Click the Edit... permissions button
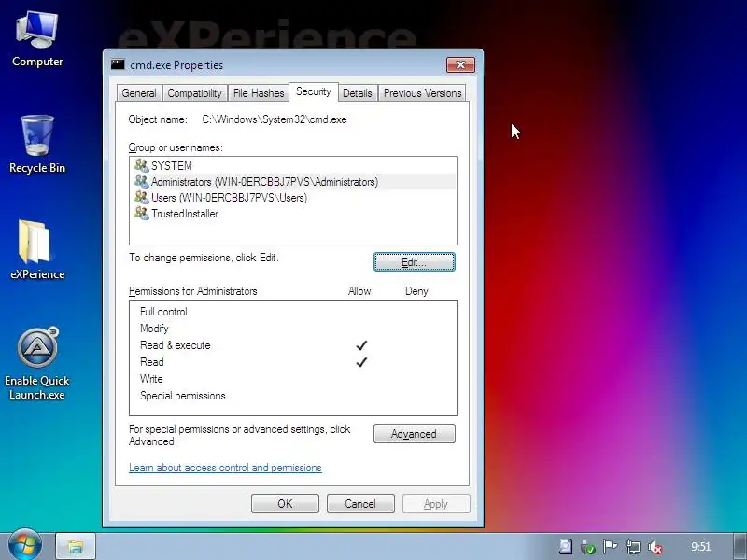The image size is (747, 560). pos(415,262)
